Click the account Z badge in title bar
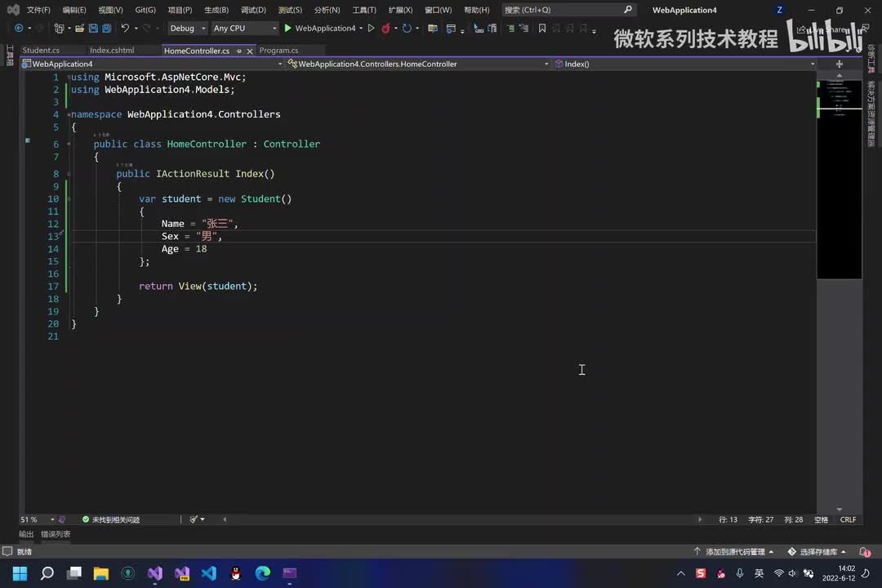The image size is (882, 588). [x=780, y=10]
